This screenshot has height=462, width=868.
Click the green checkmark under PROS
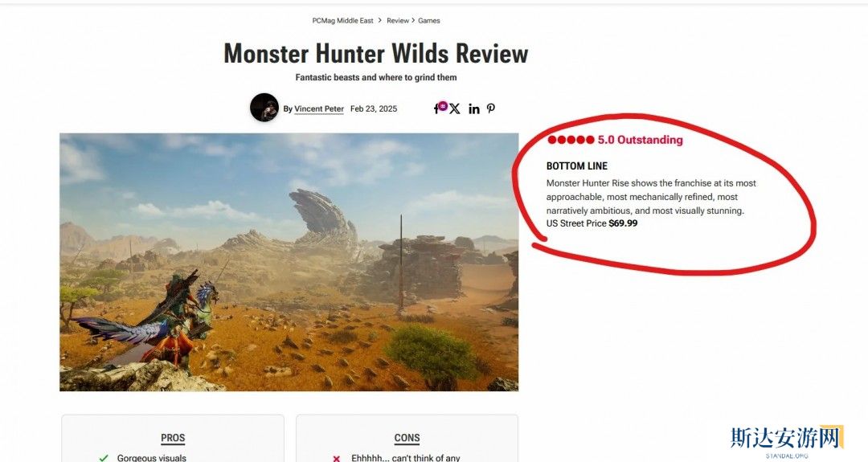coord(104,458)
